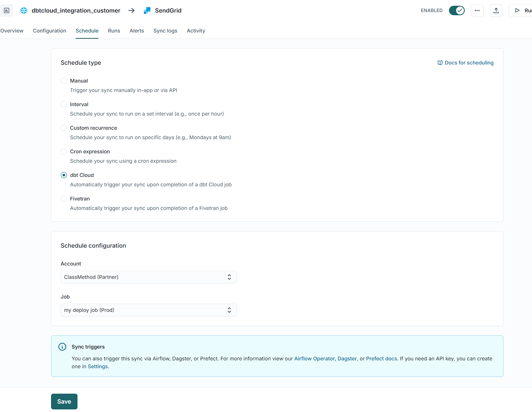Screen dimensions: 532x412
Task: Click the SendGrid destination logo
Action: point(147,10)
